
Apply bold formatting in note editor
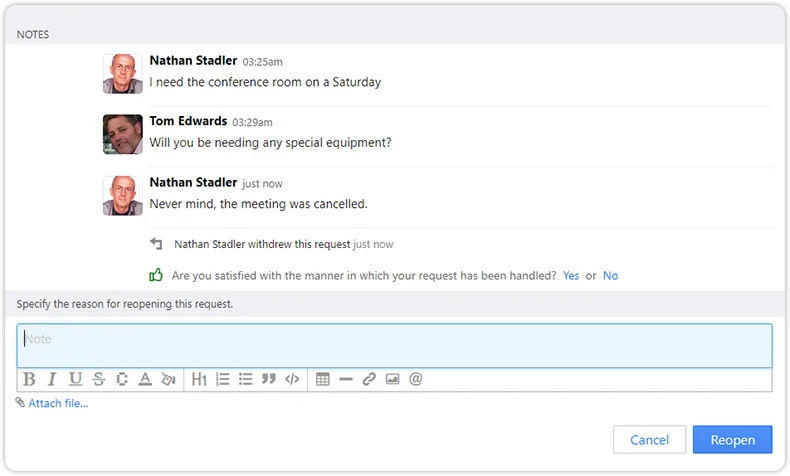coord(29,379)
